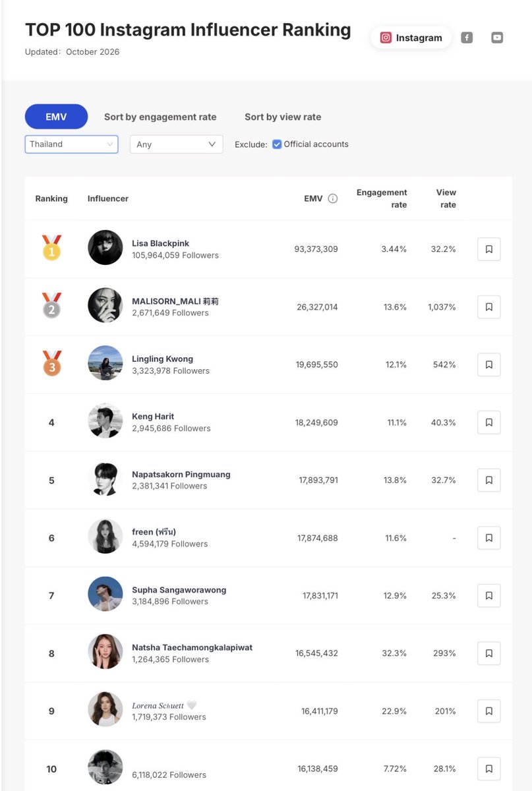Viewport: 532px width, 791px height.
Task: Click Lorena Schuett's avatar photo
Action: [105, 709]
